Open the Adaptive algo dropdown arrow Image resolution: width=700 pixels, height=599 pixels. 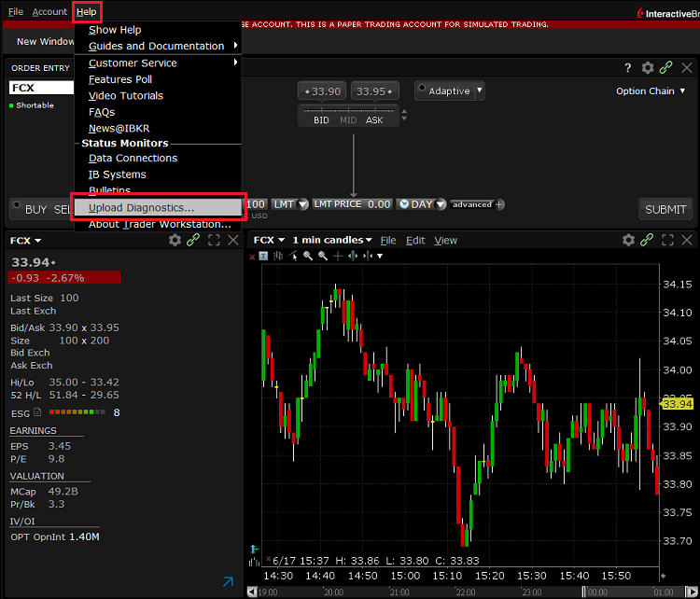coord(480,91)
